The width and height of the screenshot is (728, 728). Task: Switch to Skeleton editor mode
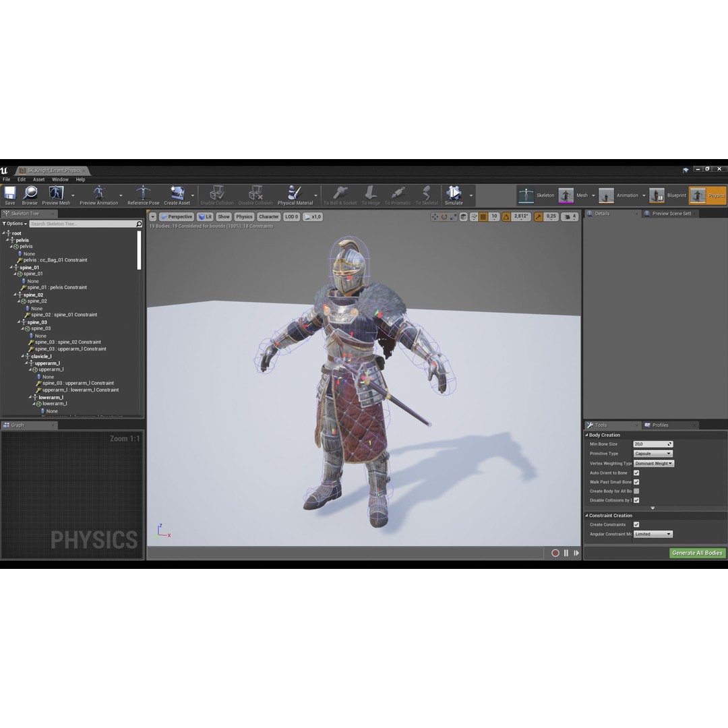(537, 195)
